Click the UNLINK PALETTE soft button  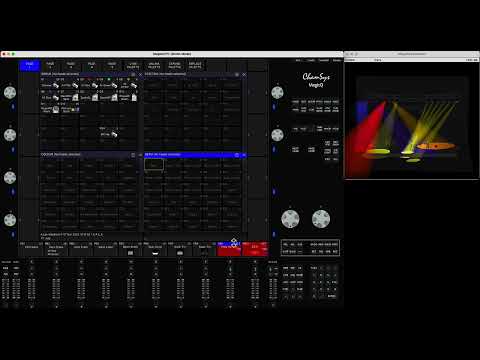pyautogui.click(x=154, y=65)
